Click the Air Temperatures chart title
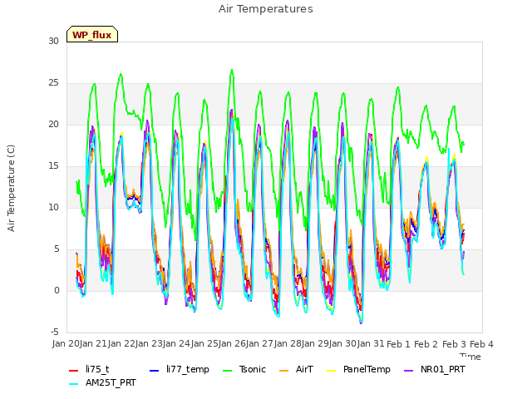532x399 pixels. 266,9
